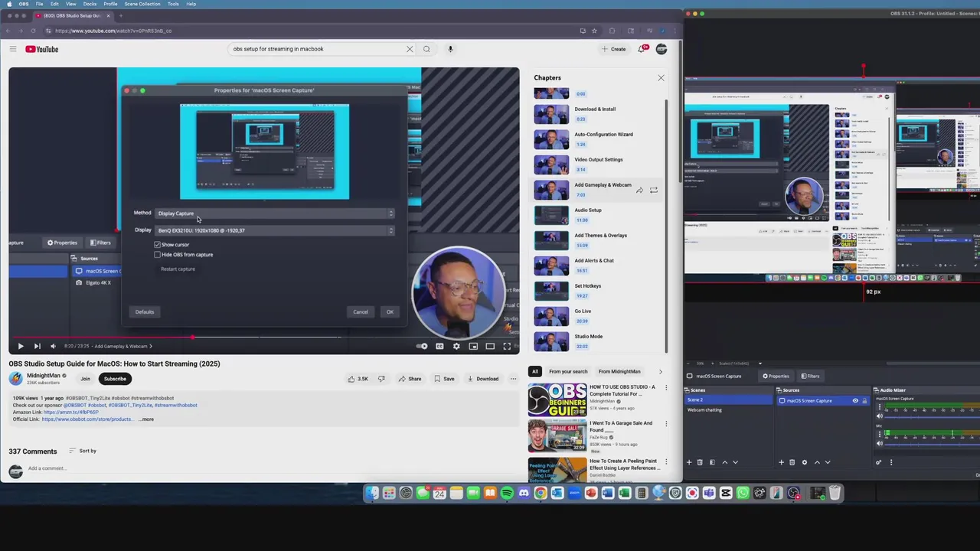
Task: Enter full screen in the YouTube player
Action: click(507, 346)
